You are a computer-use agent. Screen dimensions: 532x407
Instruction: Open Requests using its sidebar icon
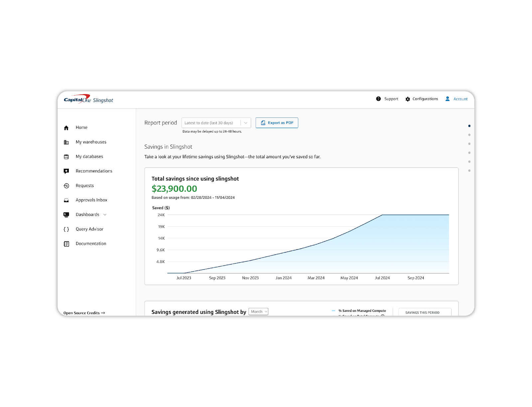pyautogui.click(x=66, y=185)
